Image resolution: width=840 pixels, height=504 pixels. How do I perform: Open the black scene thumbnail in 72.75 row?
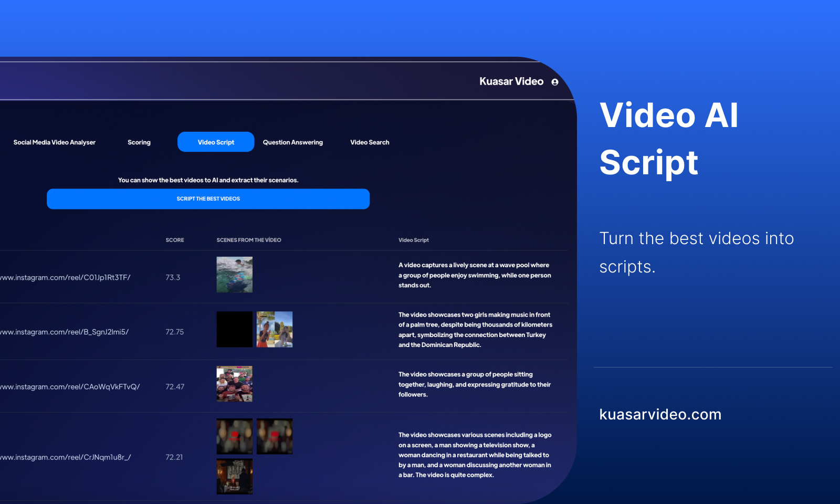coord(235,329)
